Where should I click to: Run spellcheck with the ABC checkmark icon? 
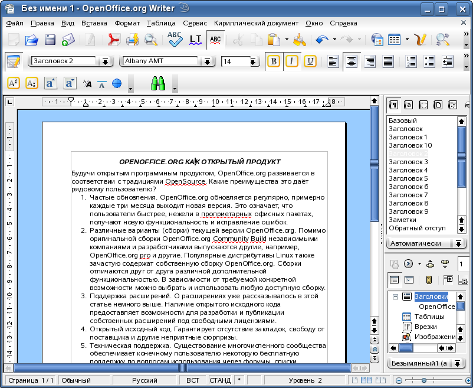tap(175, 39)
